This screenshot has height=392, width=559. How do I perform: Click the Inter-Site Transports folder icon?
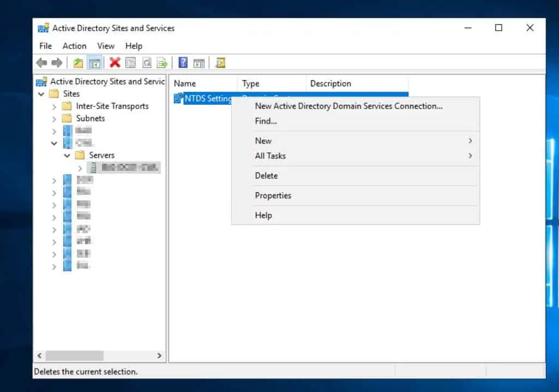point(67,106)
